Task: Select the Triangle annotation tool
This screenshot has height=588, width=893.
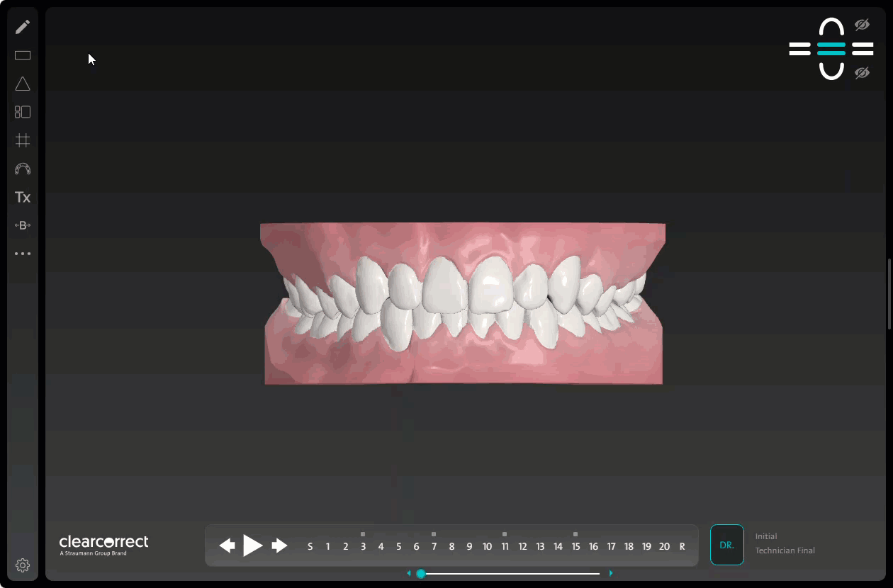Action: coord(22,83)
